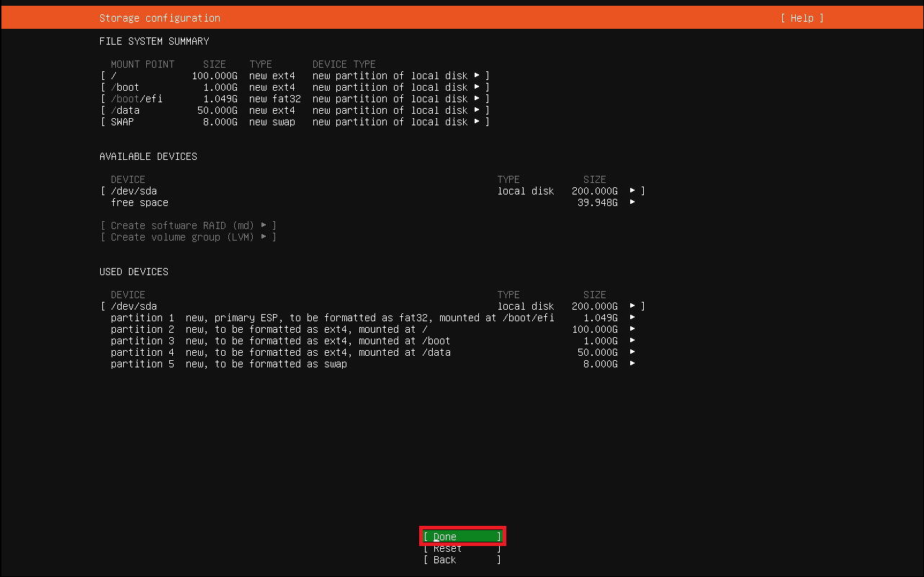924x577 pixels.
Task: Select Create volume group (LVM)
Action: pyautogui.click(x=189, y=237)
